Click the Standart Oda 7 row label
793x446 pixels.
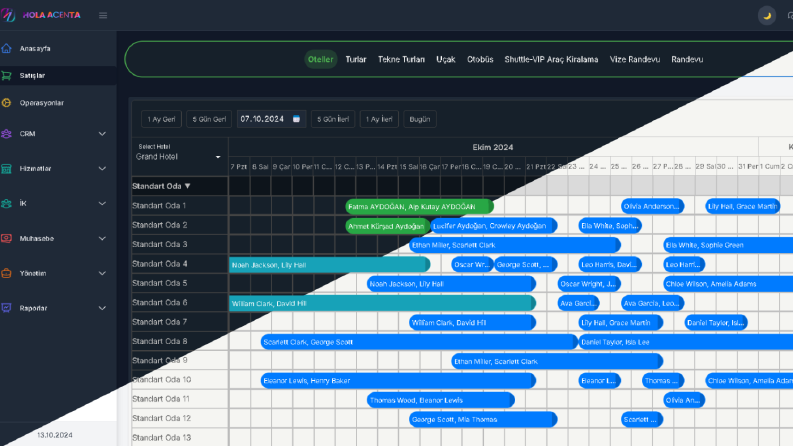pos(159,322)
